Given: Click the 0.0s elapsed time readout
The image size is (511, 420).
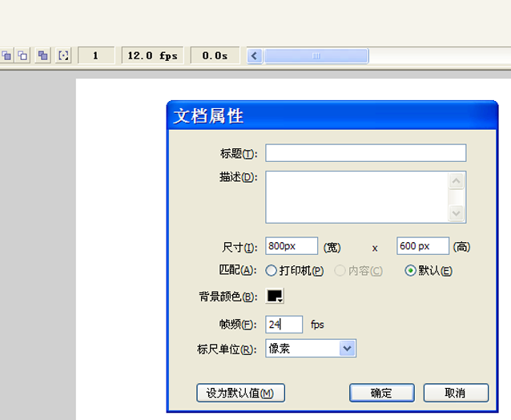Looking at the screenshot, I should click(x=215, y=55).
